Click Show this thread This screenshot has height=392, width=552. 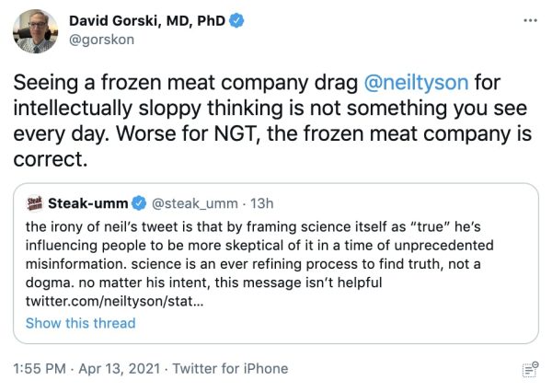pos(80,323)
